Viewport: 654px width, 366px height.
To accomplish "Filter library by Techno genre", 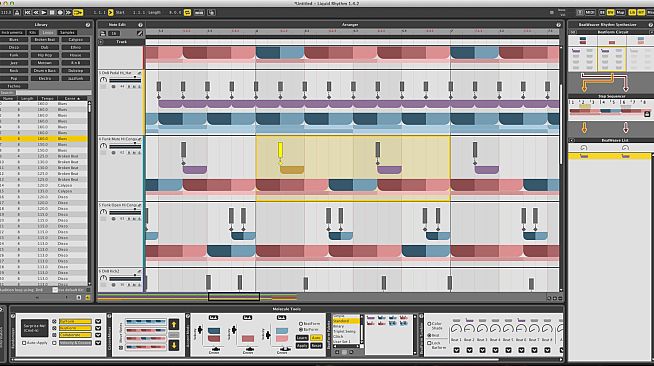I will 14,86.
